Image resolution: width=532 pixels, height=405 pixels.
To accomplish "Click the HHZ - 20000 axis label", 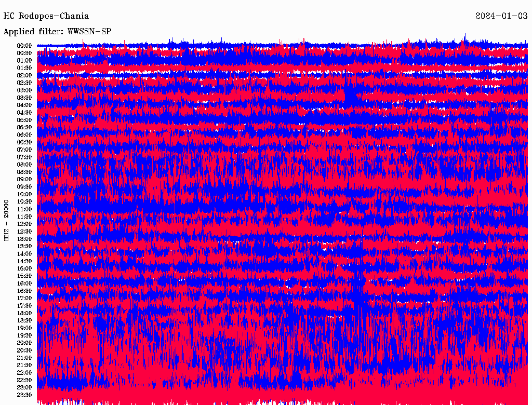I will [x=6, y=221].
